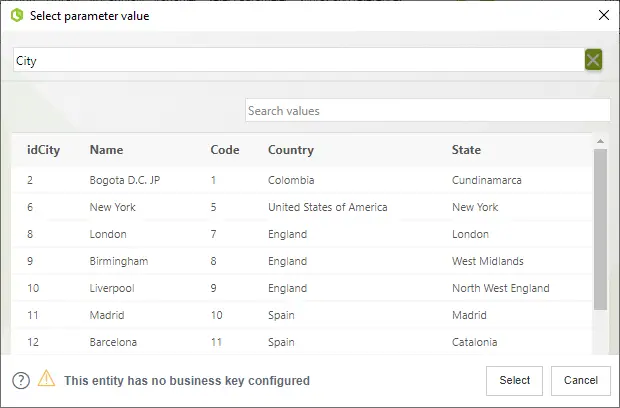Sort by the Country column header
620x408 pixels.
click(x=291, y=150)
